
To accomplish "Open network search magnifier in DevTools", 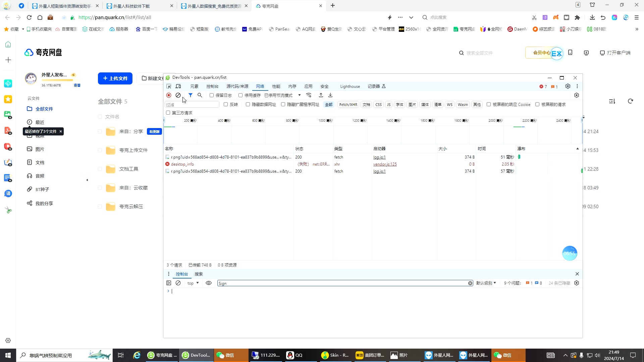I will click(200, 96).
